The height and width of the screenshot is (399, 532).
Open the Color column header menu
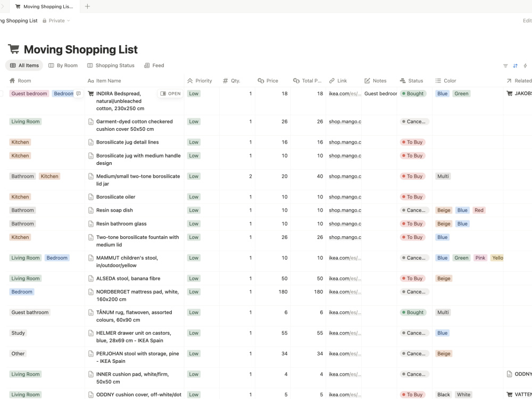coord(468,81)
